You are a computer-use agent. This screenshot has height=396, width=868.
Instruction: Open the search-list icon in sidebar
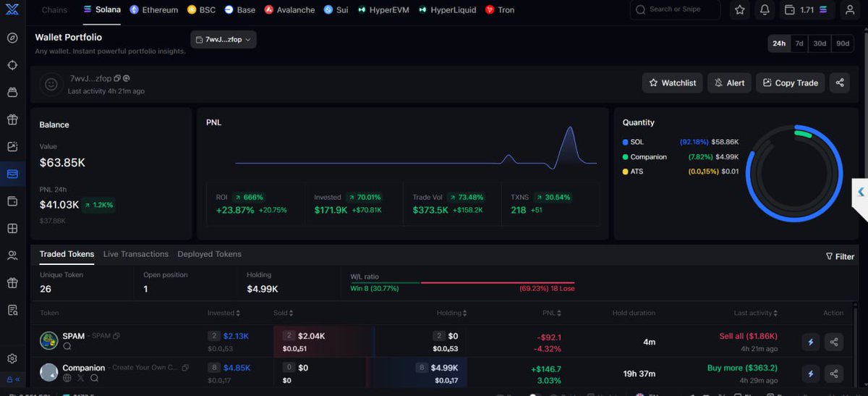[12, 310]
